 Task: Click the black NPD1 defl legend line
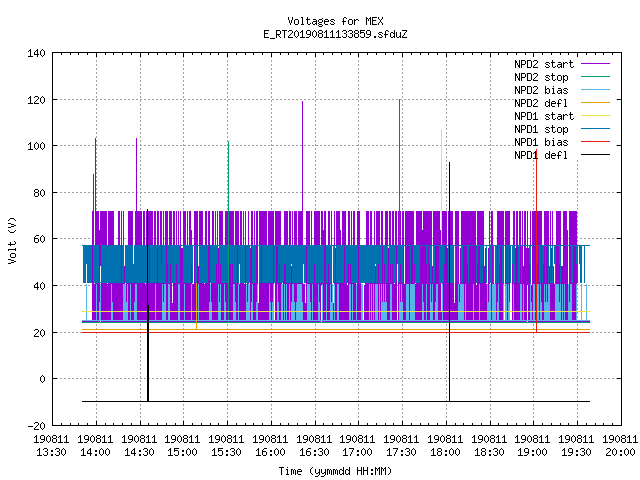[x=596, y=155]
